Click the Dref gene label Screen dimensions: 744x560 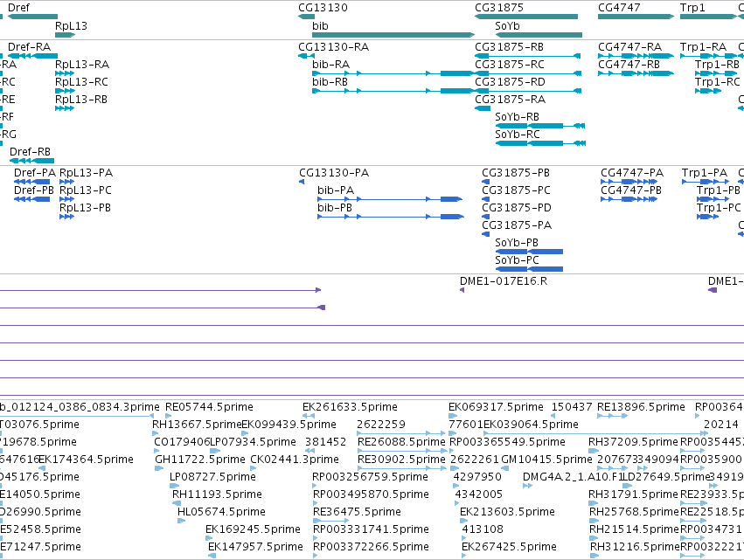pyautogui.click(x=18, y=8)
